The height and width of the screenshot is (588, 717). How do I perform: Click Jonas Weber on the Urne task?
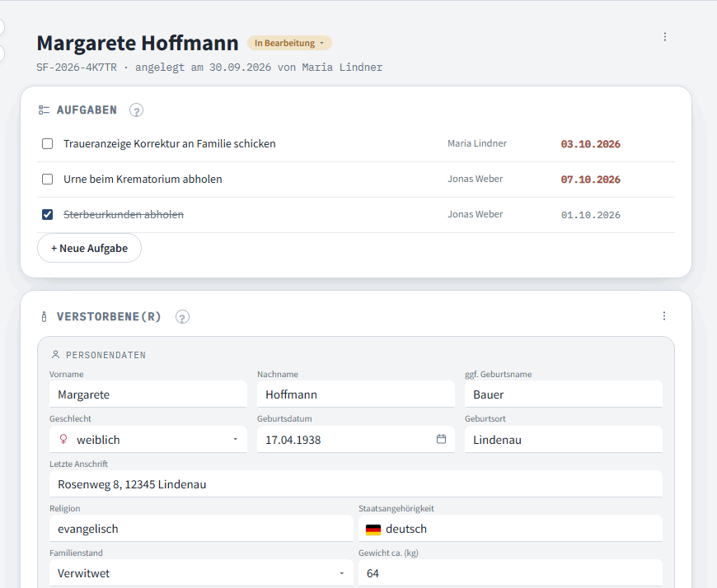click(475, 179)
